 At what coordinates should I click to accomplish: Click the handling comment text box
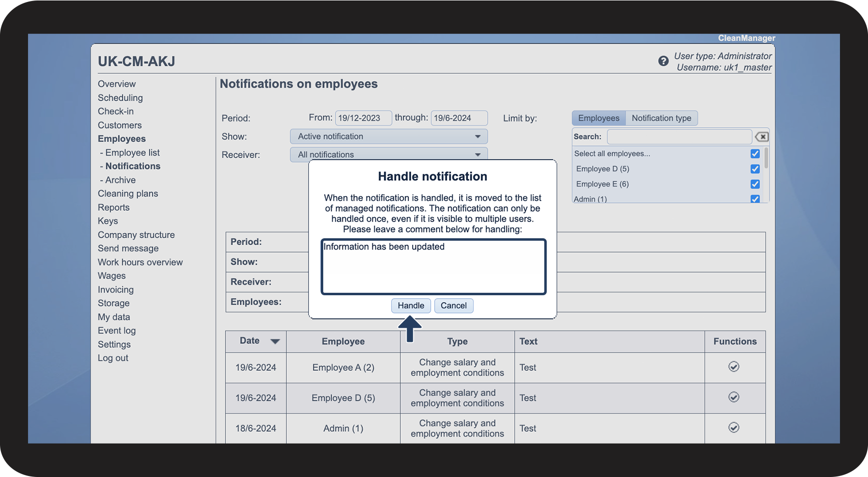(x=433, y=267)
